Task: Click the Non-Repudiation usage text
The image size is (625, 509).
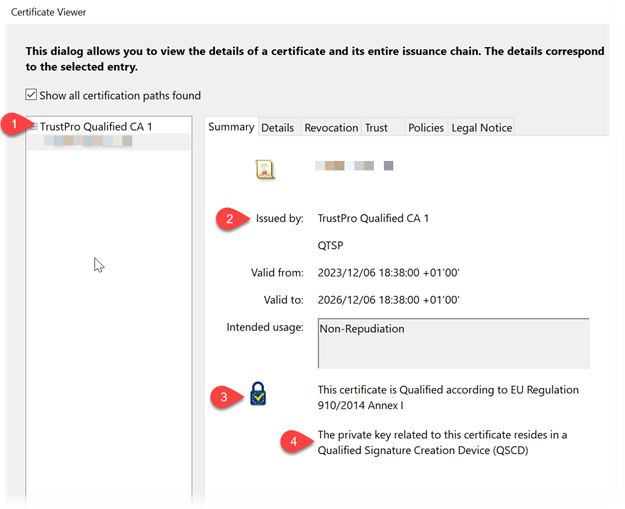Action: tap(362, 329)
